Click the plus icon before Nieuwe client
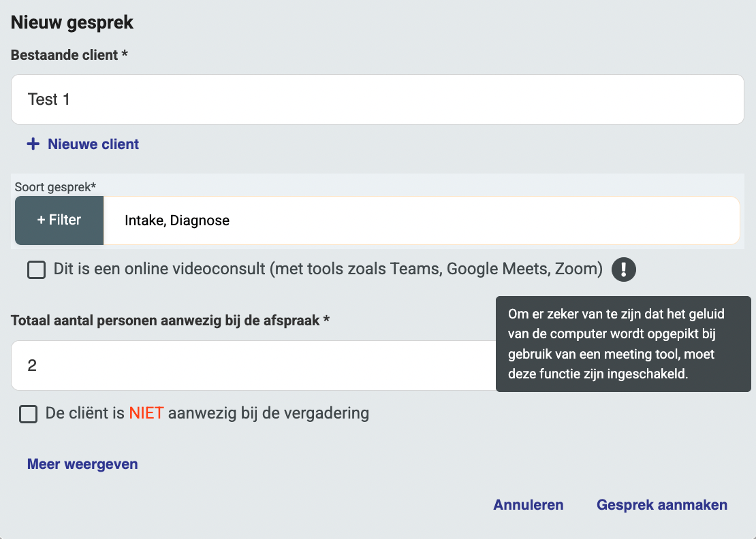Screen dimensions: 756x539 (33, 144)
